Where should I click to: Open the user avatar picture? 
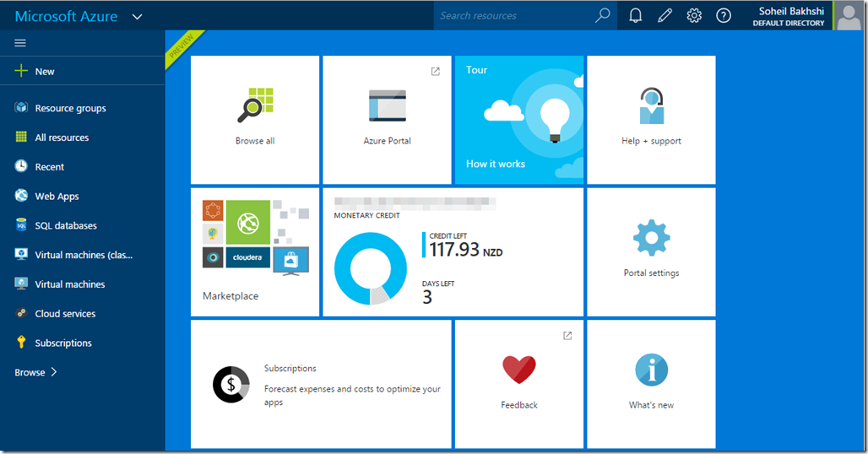tap(849, 15)
